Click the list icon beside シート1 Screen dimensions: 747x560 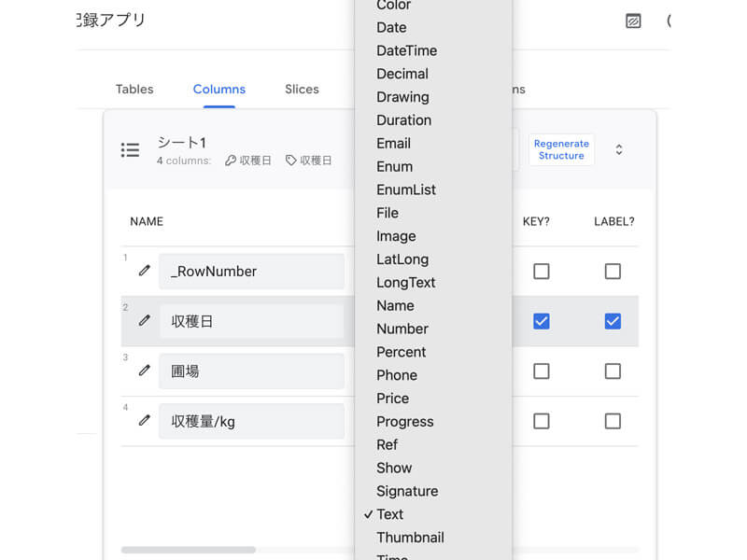(x=131, y=150)
